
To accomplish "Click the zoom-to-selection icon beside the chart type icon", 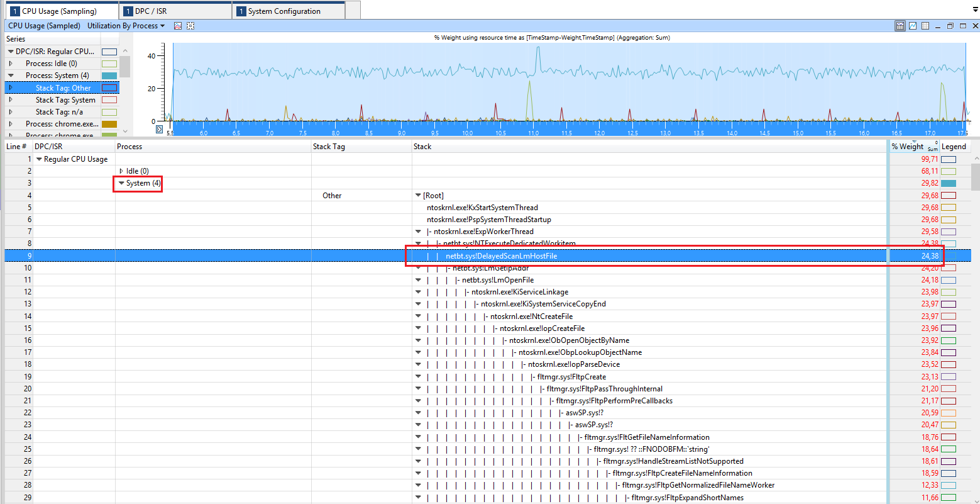I will click(190, 26).
